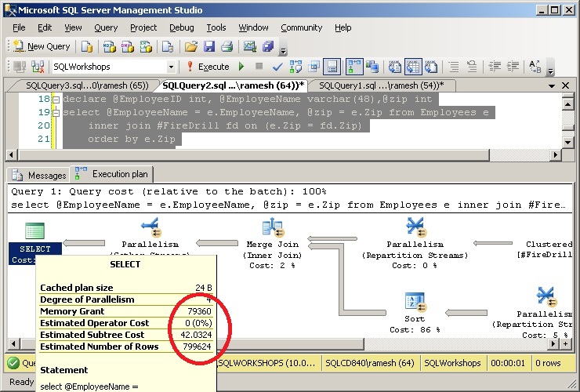Click the Connect icon in SQL toolbar

coord(20,67)
